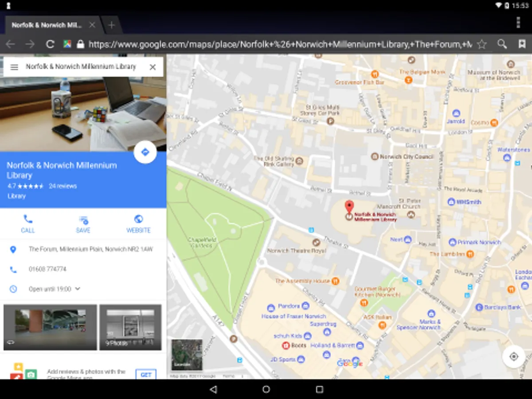Open a new browser tab
532x399 pixels.
point(112,25)
